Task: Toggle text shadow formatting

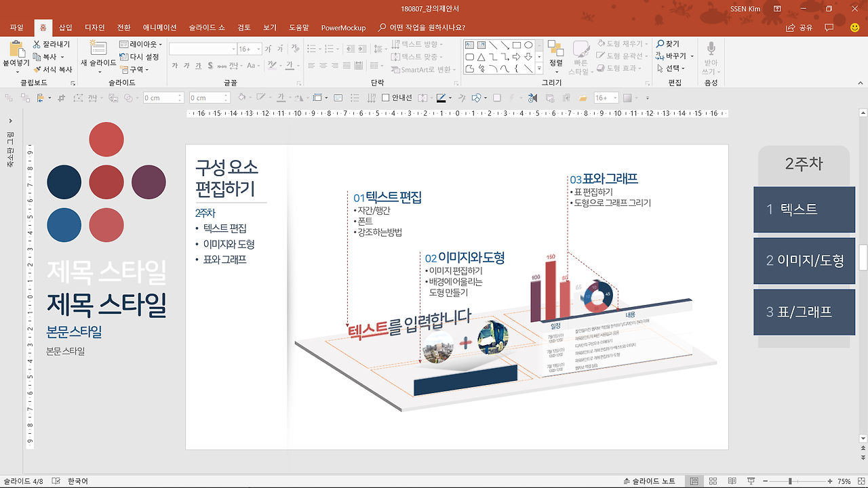Action: pyautogui.click(x=210, y=66)
